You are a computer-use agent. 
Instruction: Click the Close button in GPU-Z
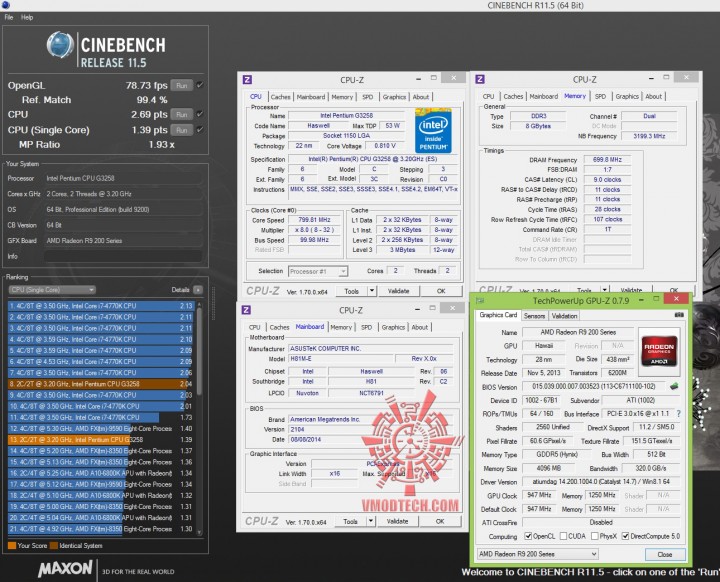[665, 554]
